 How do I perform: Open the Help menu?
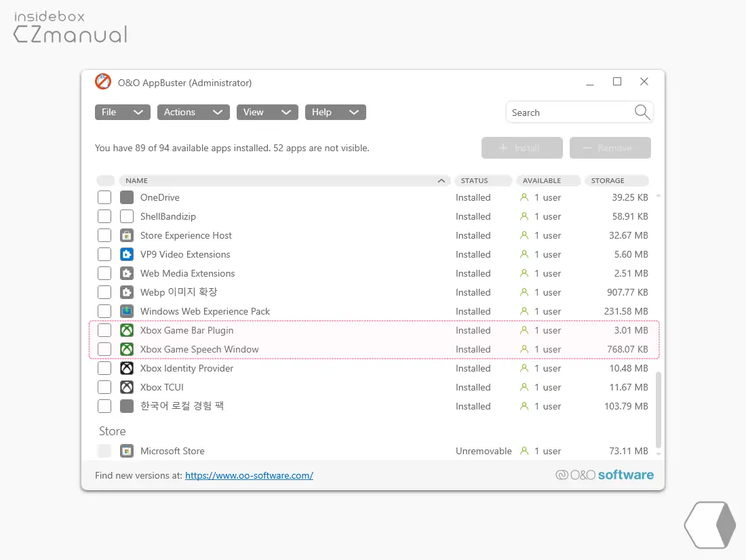tap(336, 113)
